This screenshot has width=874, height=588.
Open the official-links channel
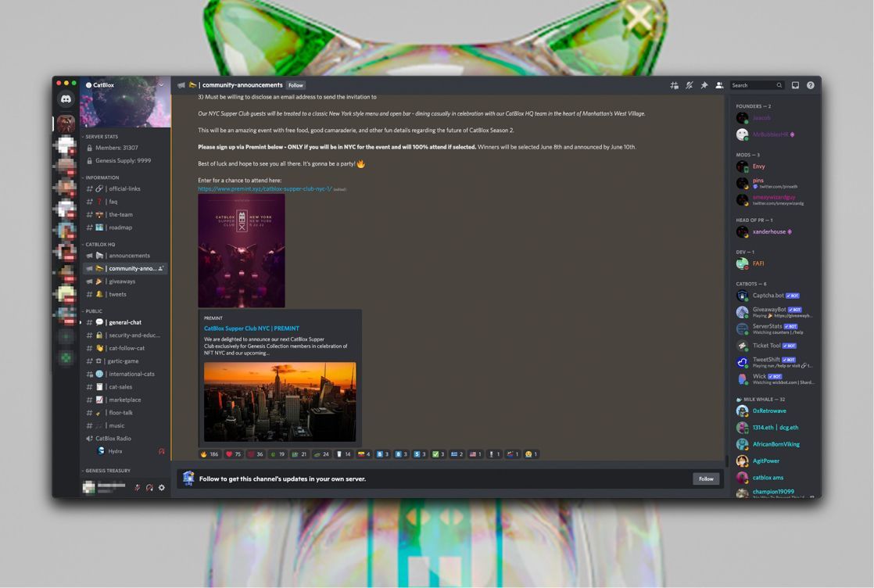tap(125, 189)
